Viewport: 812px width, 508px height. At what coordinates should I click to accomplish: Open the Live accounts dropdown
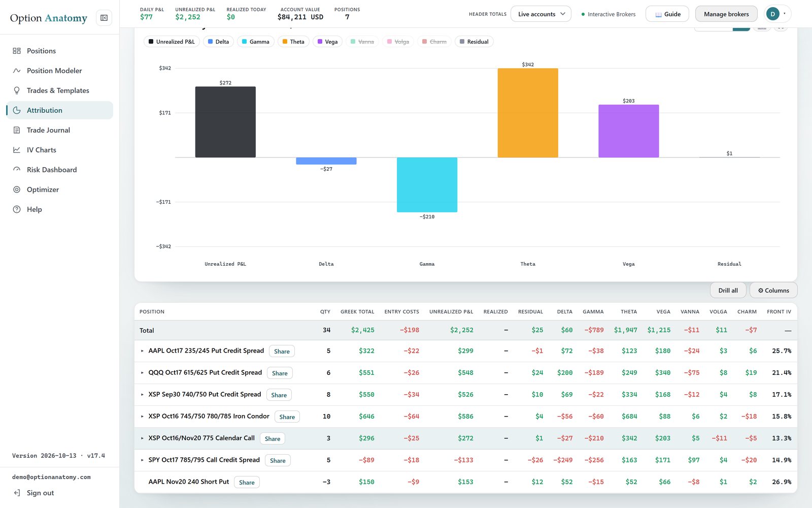541,14
